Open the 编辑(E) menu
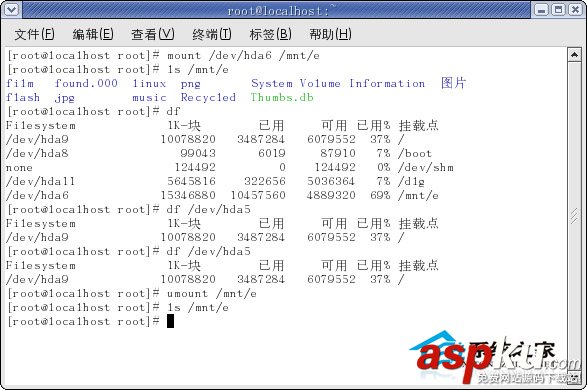 93,34
